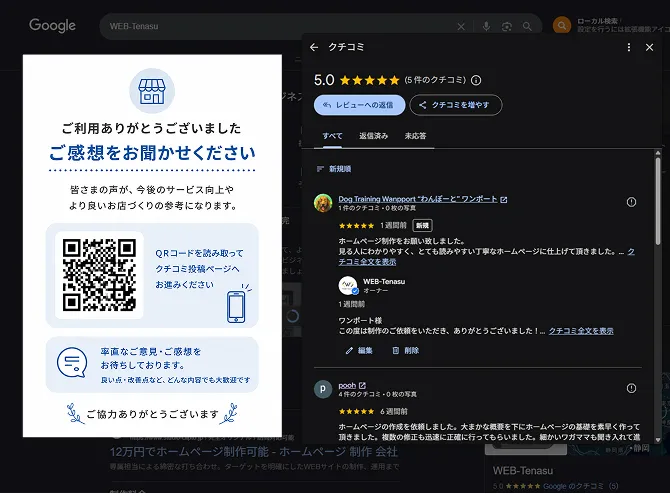Click 削除 to delete the owner reply
This screenshot has height=494, width=670.
[406, 351]
